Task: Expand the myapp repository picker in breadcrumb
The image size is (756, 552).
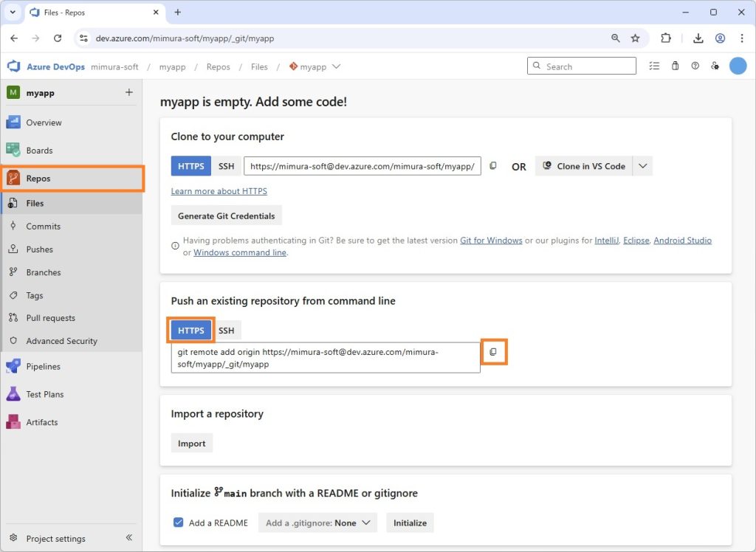Action: click(x=336, y=66)
